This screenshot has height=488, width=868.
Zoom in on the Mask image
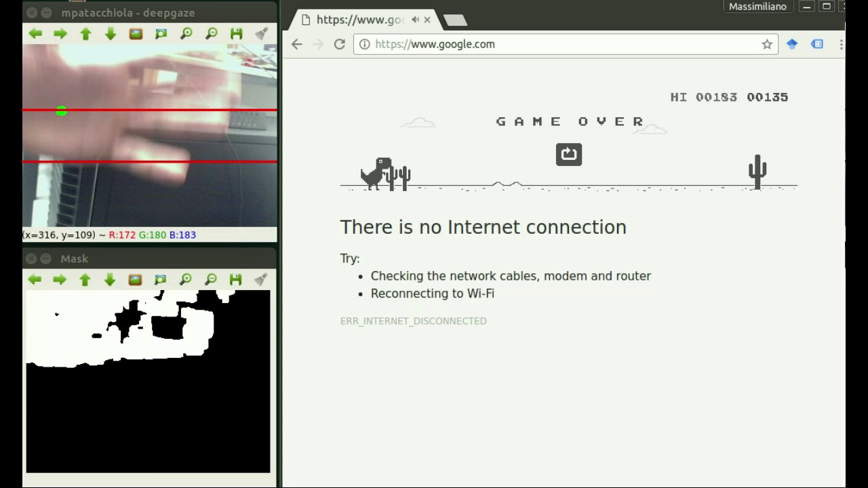(x=185, y=279)
